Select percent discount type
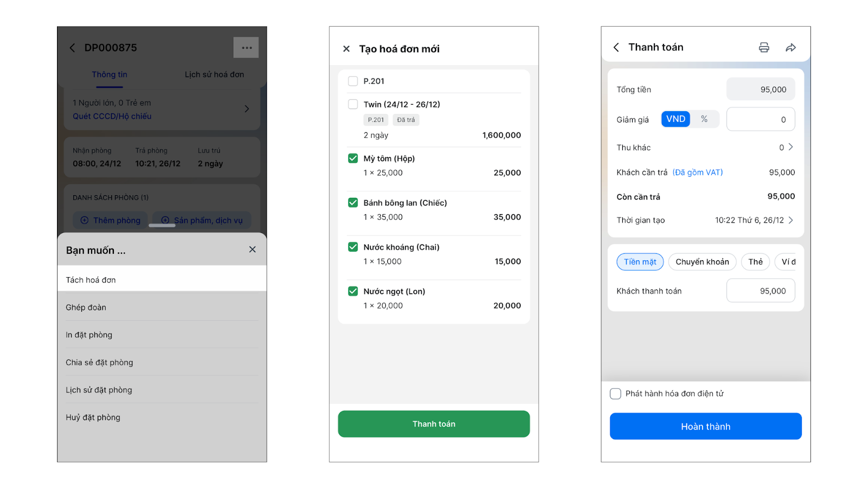The height and width of the screenshot is (488, 868). pyautogui.click(x=704, y=119)
